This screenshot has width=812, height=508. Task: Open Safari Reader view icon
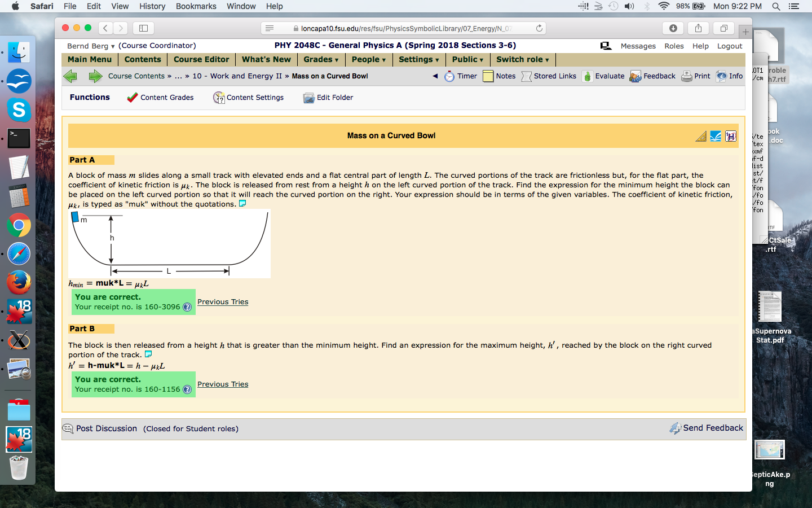270,28
